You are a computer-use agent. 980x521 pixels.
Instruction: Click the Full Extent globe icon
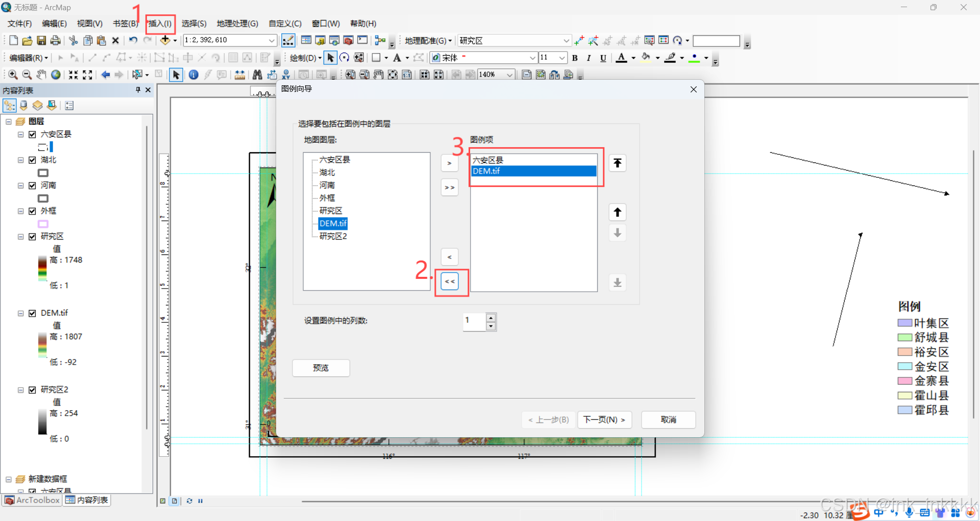pos(56,75)
